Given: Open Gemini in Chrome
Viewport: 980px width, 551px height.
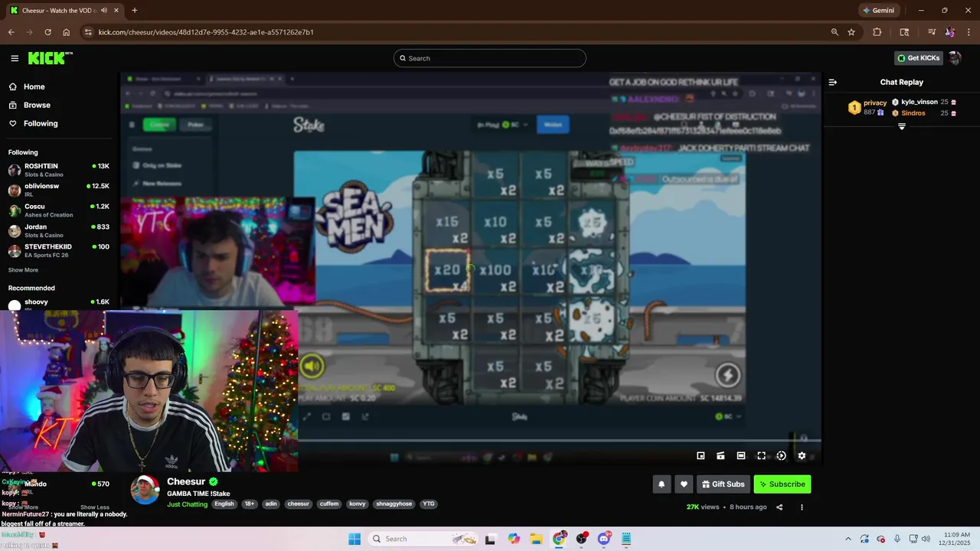Looking at the screenshot, I should point(879,11).
